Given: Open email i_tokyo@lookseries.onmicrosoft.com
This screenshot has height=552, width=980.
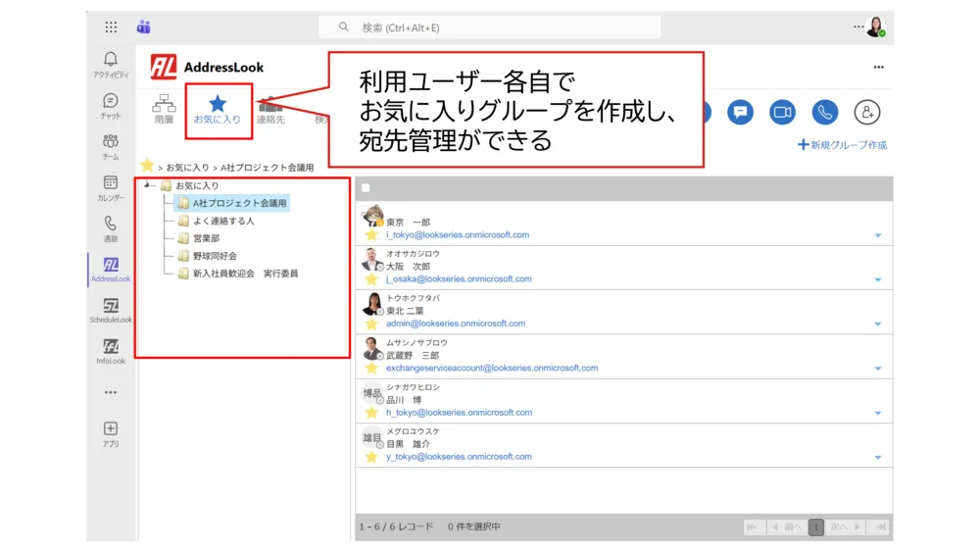Looking at the screenshot, I should [x=458, y=235].
